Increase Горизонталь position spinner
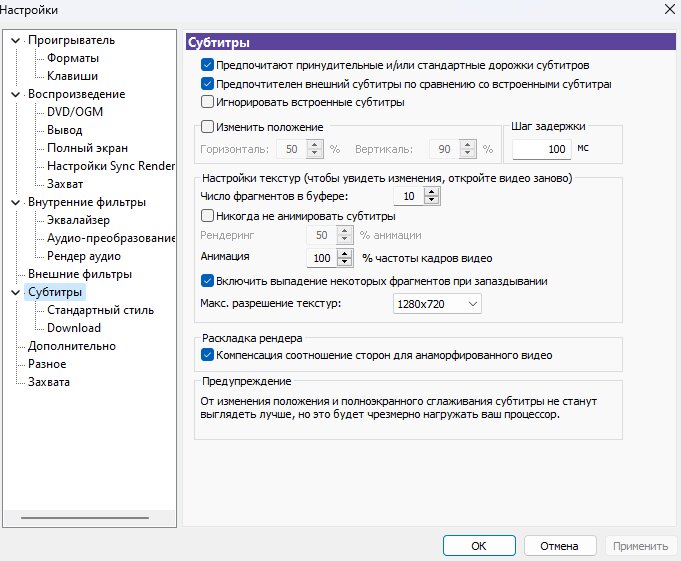 [x=315, y=145]
